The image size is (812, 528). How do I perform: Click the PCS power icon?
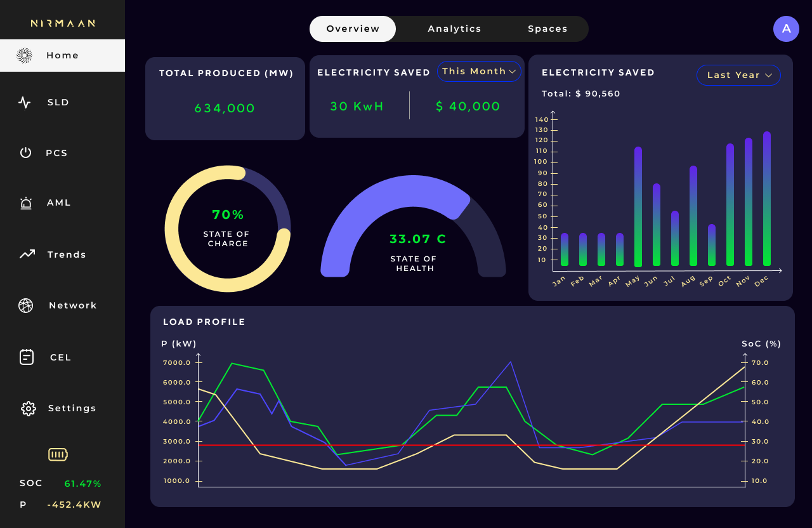25,153
